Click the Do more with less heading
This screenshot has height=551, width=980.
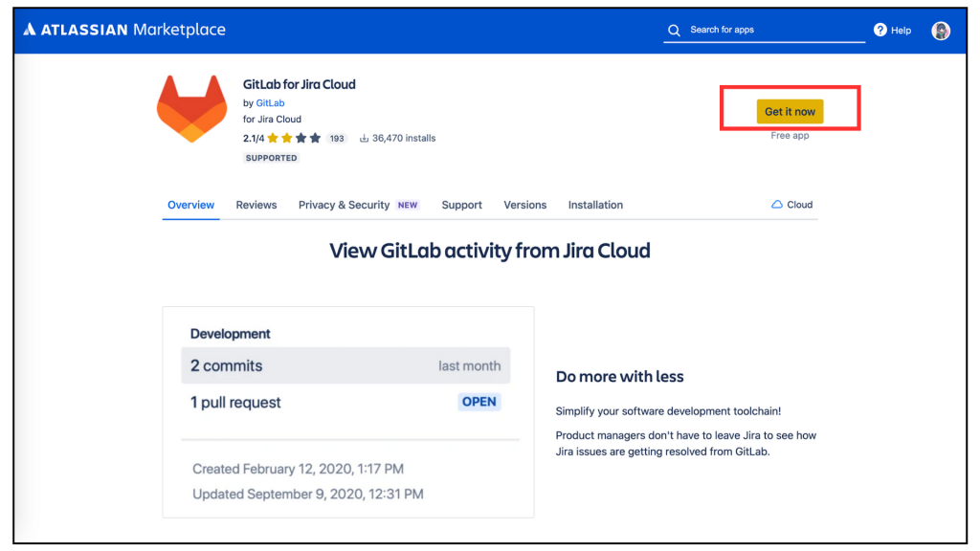(620, 377)
